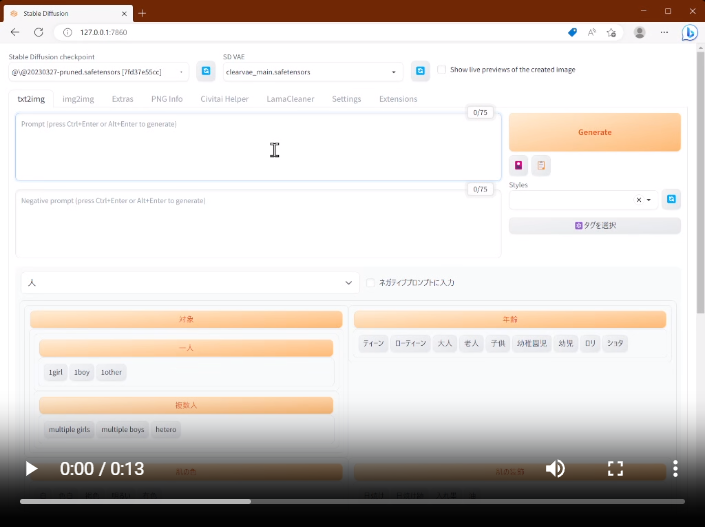Click the browser address bar URL

point(103,32)
